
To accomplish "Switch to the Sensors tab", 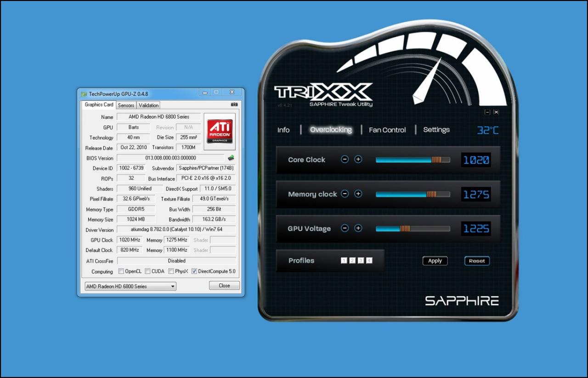I will point(126,105).
